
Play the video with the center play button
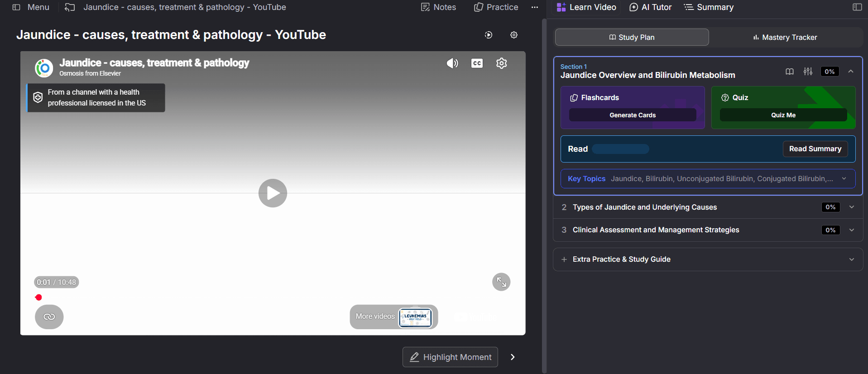[x=273, y=193]
